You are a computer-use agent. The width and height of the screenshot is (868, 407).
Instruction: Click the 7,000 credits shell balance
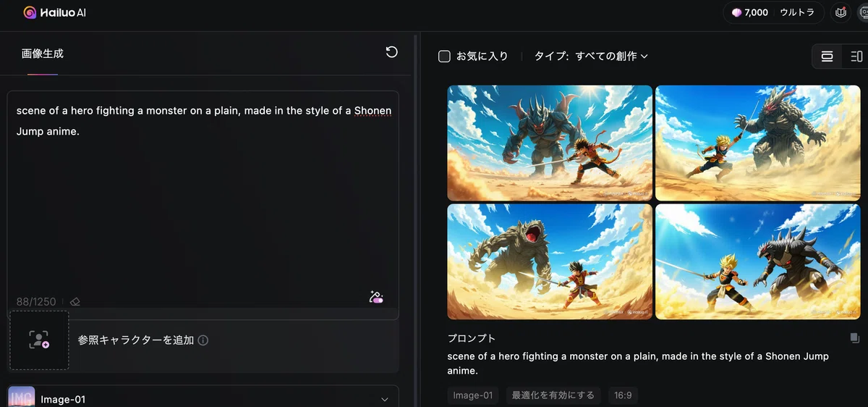(749, 12)
